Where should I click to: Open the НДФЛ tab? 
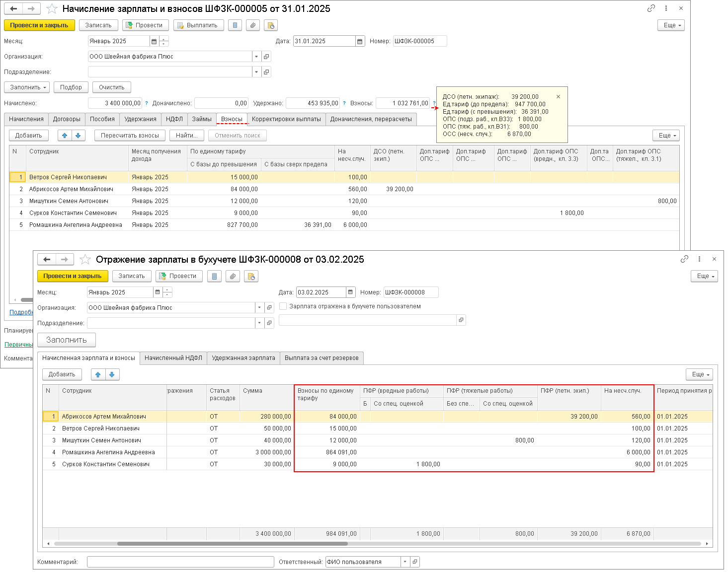(174, 119)
